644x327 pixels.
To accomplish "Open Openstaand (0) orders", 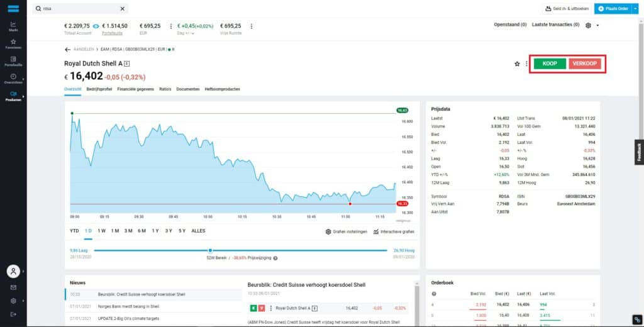I will pos(510,25).
